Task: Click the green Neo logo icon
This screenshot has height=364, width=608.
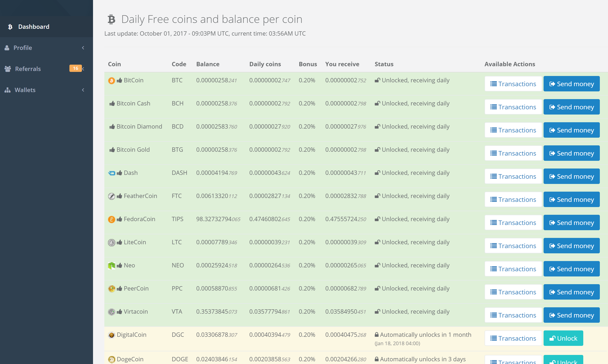Action: [x=111, y=266]
